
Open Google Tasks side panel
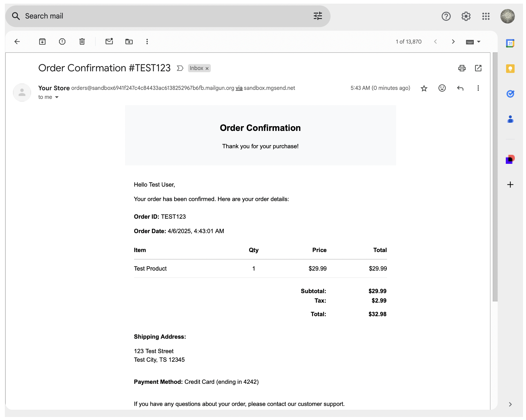510,94
